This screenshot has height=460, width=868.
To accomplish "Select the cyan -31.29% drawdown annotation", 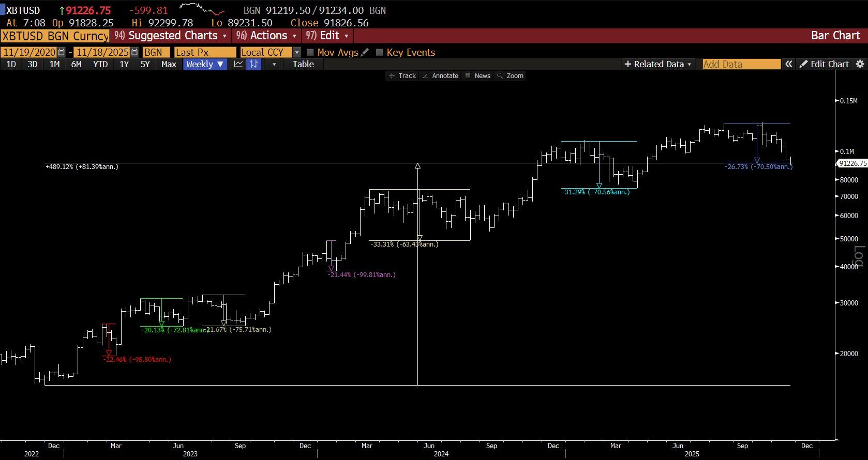I will pos(595,192).
